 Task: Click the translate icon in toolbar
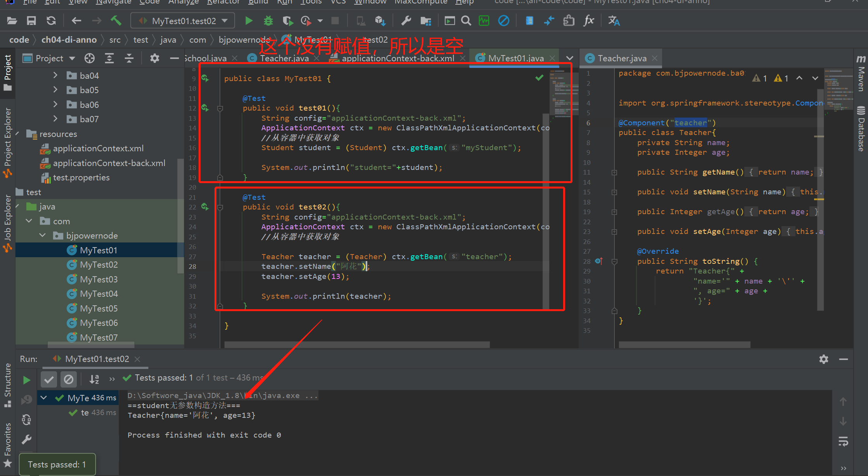coord(614,21)
